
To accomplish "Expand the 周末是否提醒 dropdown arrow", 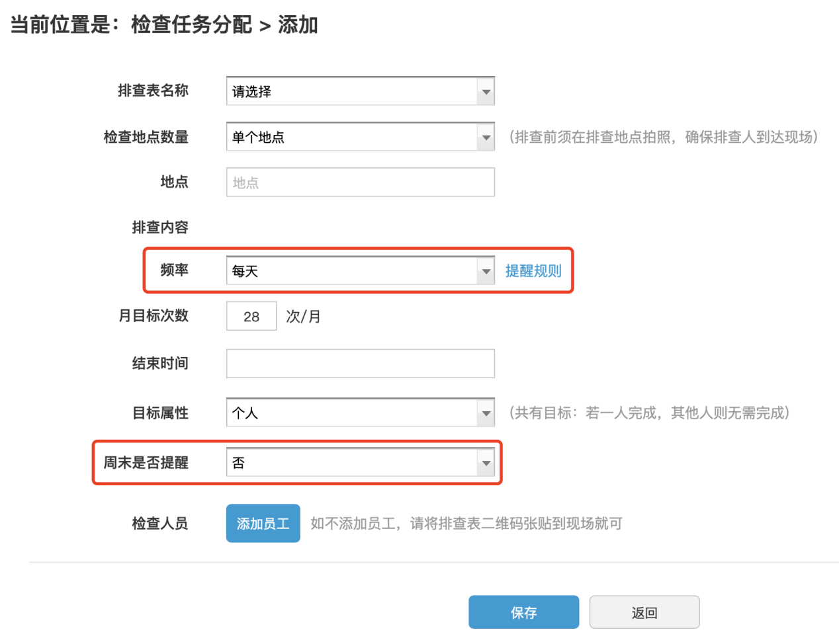I will pyautogui.click(x=486, y=463).
